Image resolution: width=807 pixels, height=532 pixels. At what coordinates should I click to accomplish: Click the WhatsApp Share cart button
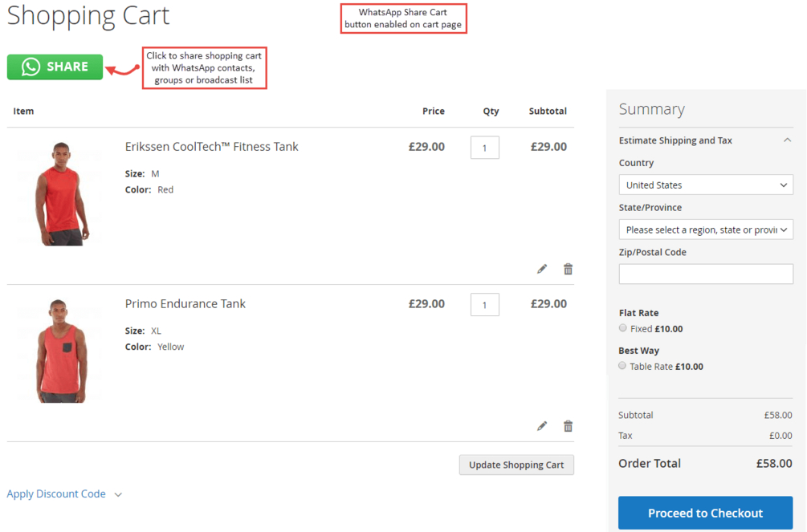pos(55,67)
